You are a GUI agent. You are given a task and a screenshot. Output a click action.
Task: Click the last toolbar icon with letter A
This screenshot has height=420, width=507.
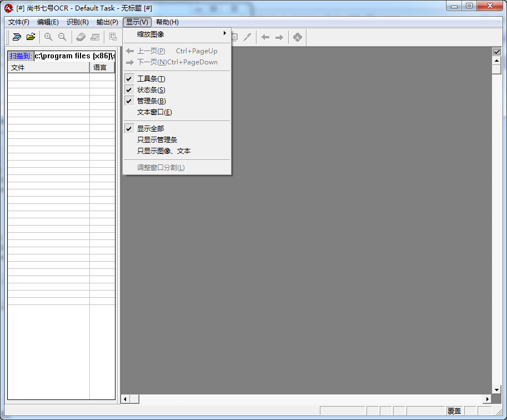tap(298, 37)
